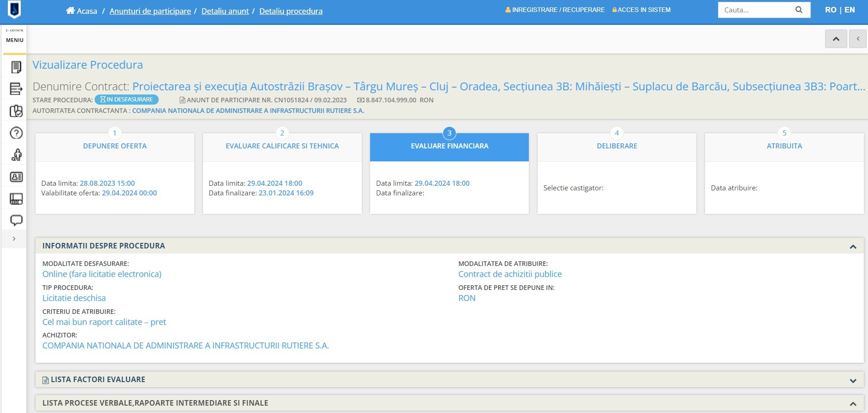This screenshot has width=868, height=413.
Task: Click the lock icon beside Acces in sistem
Action: pyautogui.click(x=615, y=10)
